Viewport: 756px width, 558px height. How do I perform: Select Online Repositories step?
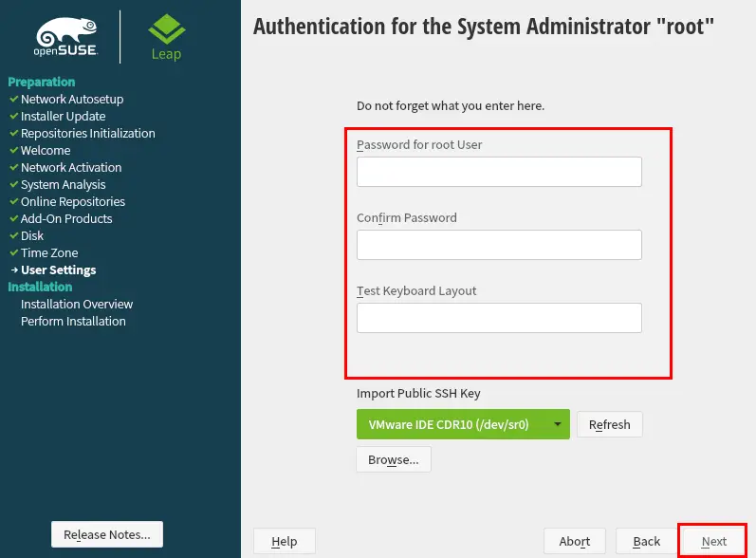click(x=73, y=201)
